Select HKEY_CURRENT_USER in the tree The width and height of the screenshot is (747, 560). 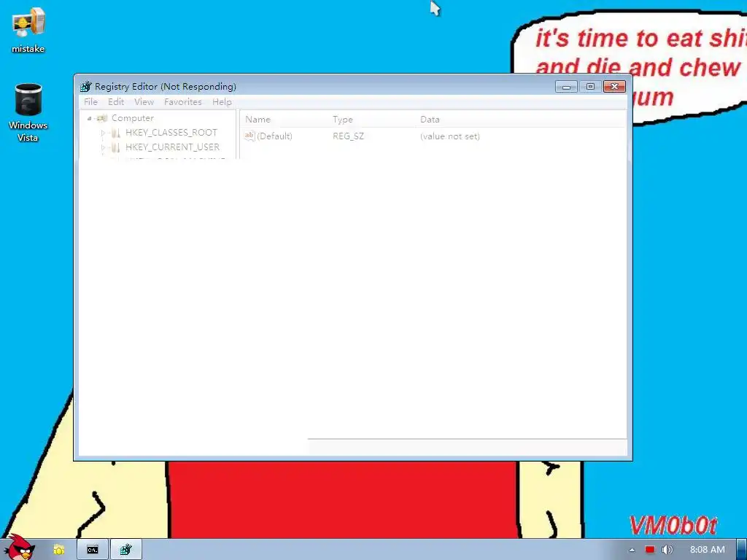[172, 147]
